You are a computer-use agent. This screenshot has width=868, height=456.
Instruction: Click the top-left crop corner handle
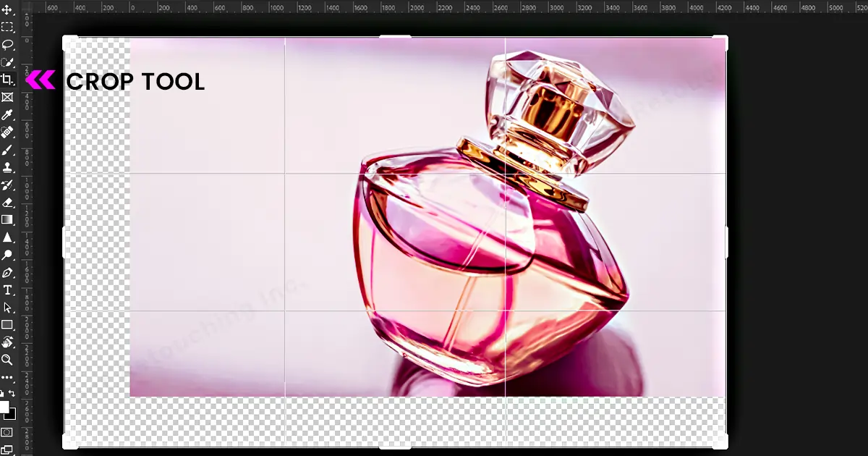[67, 41]
